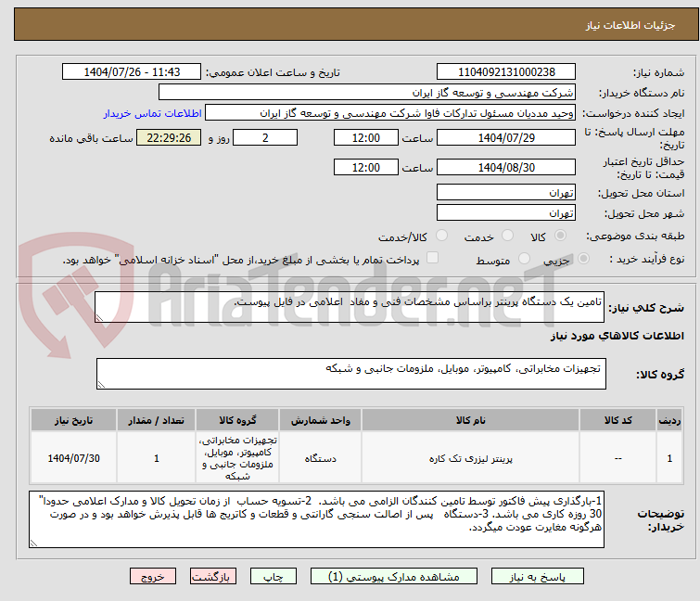Click the response deadline date field 1404/07/29
This screenshot has width=700, height=601.
pyautogui.click(x=505, y=137)
